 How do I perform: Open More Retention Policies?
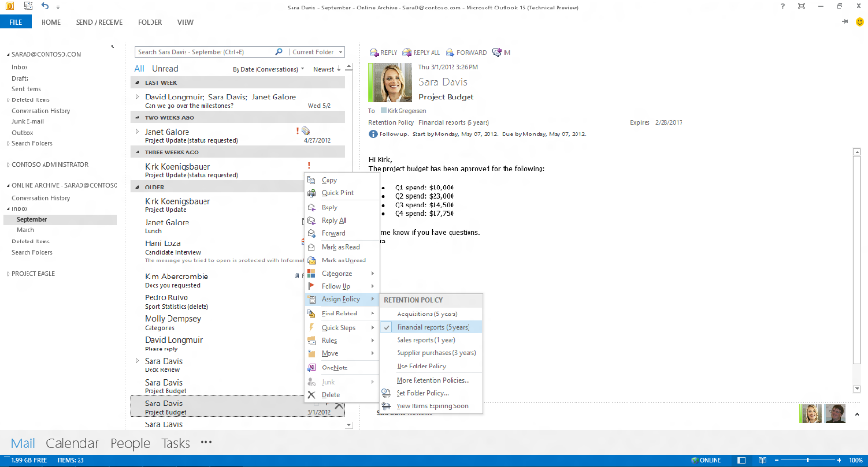[431, 380]
